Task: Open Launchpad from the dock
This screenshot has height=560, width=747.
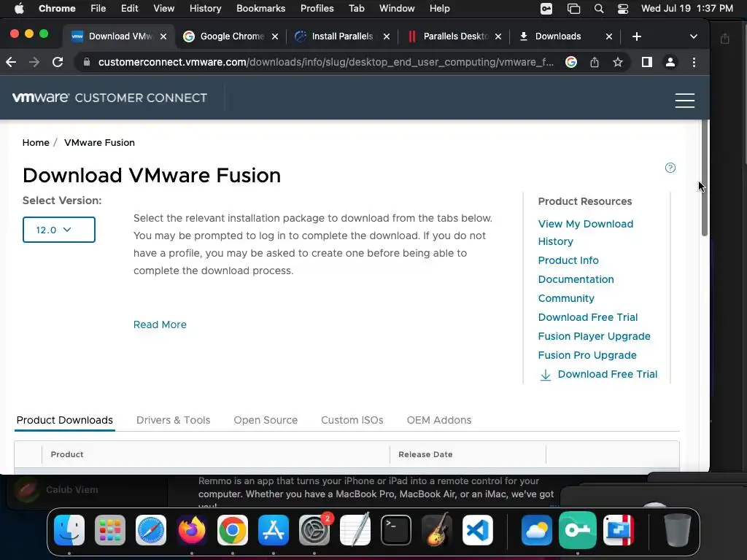Action: (110, 530)
